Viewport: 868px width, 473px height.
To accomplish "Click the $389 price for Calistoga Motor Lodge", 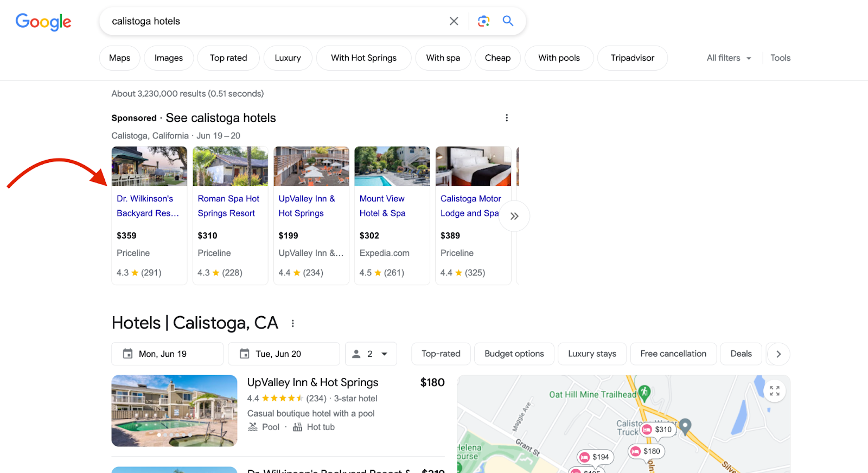I will pos(450,236).
